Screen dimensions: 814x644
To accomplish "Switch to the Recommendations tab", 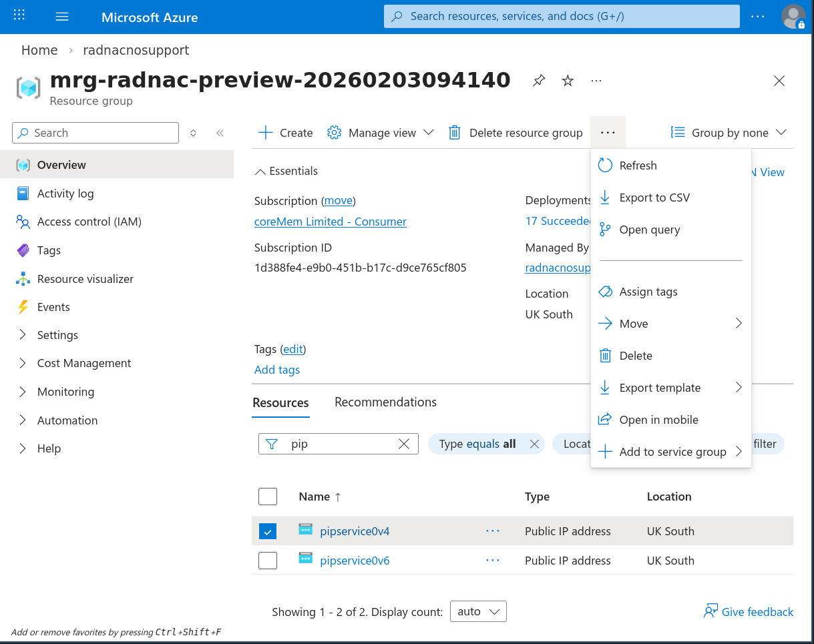I will coord(385,402).
